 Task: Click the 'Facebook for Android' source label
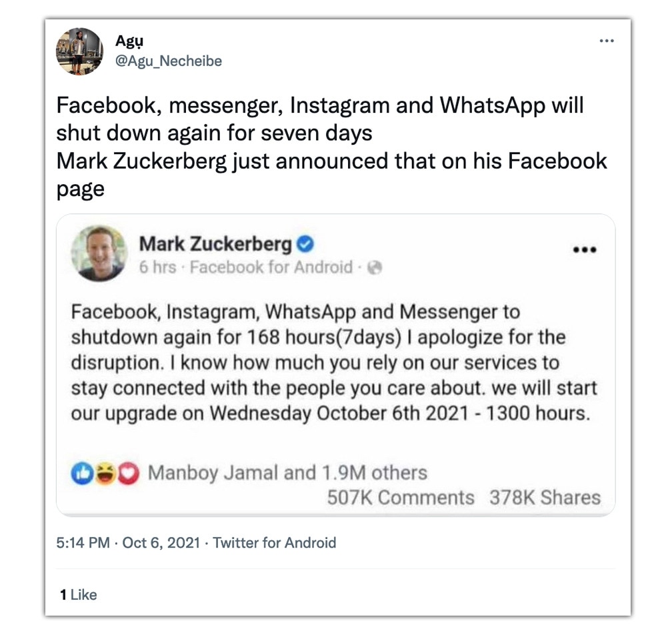[271, 267]
